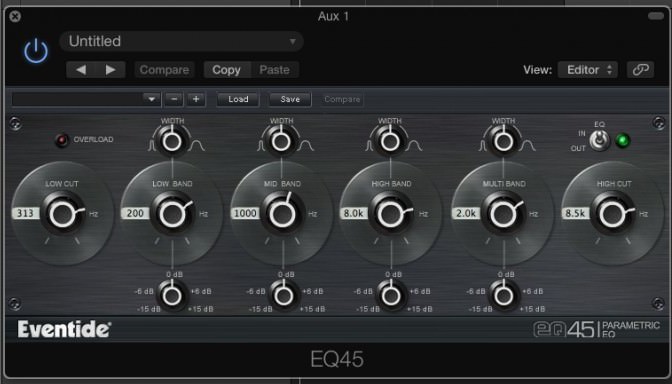Viewport: 672px width, 384px height.
Task: Click the EQ45 Parametric EQ logo
Action: coord(596,329)
